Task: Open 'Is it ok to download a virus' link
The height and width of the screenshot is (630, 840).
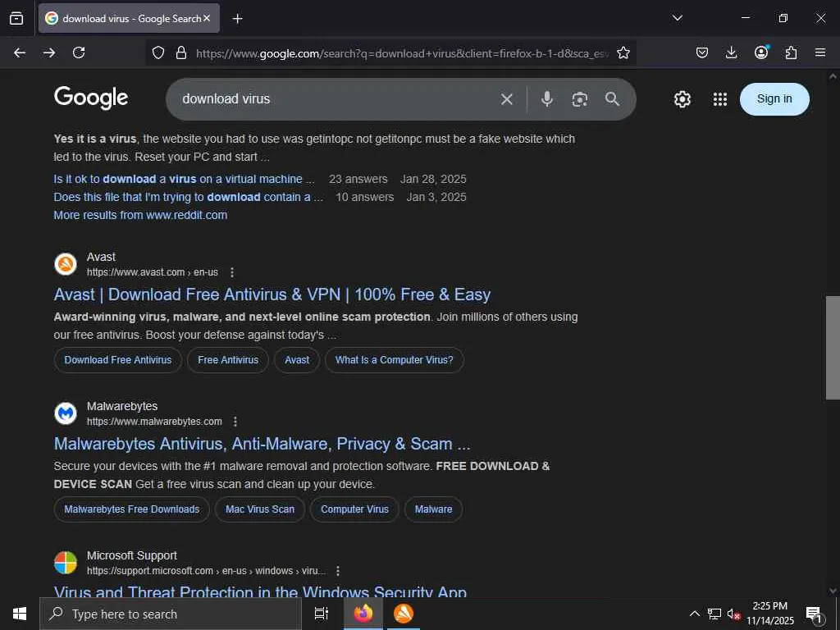Action: 184,179
